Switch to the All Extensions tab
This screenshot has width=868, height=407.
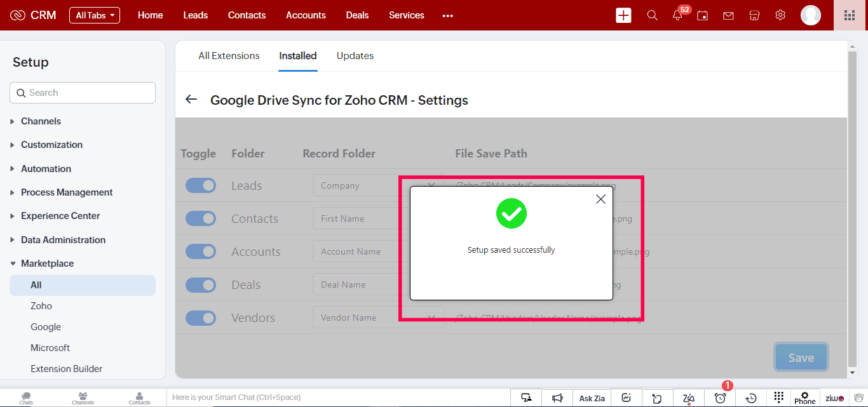tap(229, 56)
